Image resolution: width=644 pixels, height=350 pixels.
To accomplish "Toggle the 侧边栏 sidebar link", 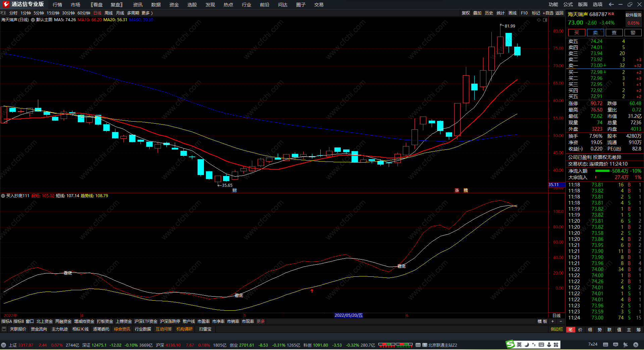I will tap(557, 329).
